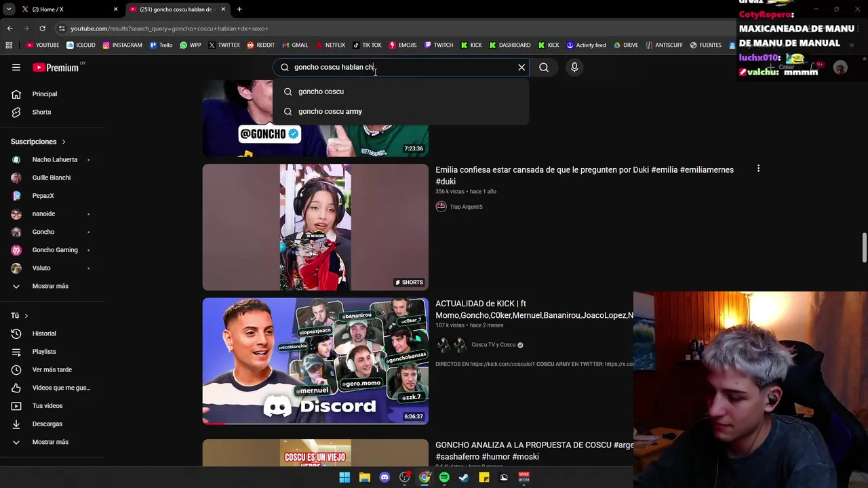Screen dimensions: 868x488
Task: Start voice search with the microphone
Action: point(574,67)
